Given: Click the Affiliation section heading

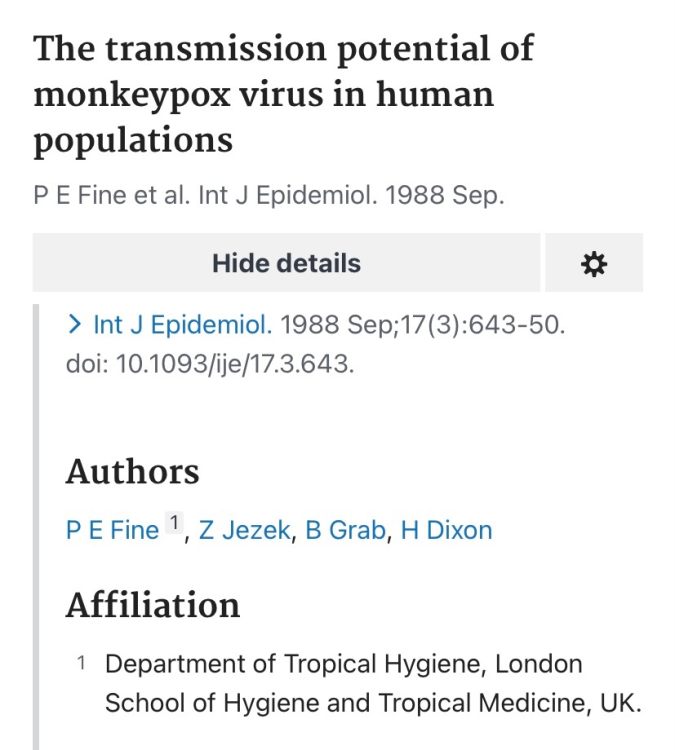Looking at the screenshot, I should pyautogui.click(x=152, y=605).
